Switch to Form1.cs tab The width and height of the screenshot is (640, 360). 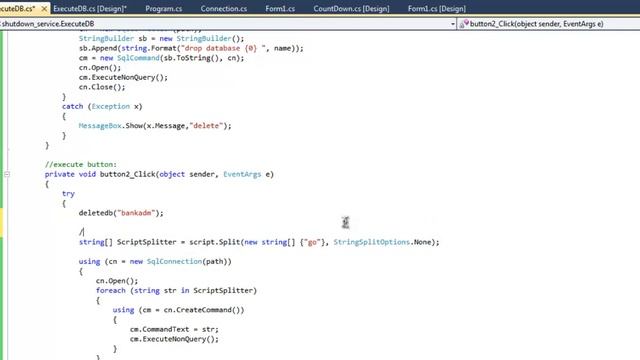point(280,9)
